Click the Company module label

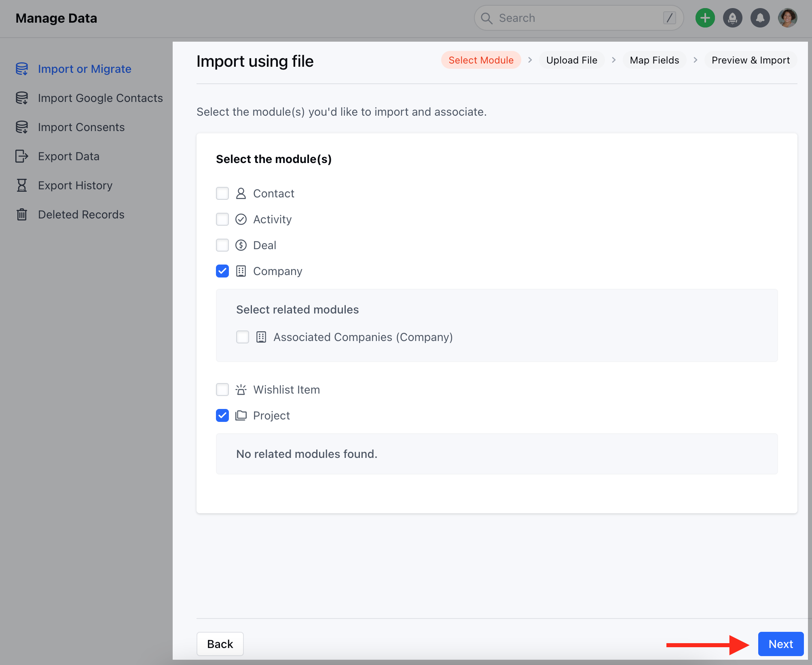coord(278,271)
